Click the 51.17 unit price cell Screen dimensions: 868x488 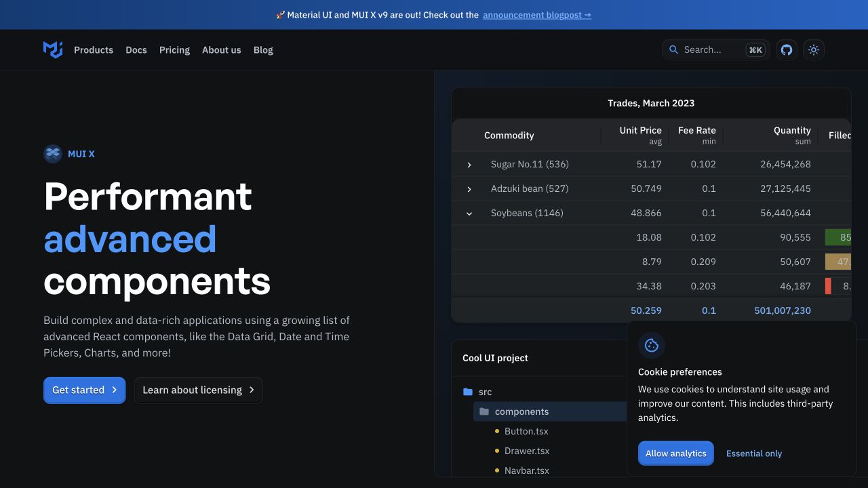649,164
